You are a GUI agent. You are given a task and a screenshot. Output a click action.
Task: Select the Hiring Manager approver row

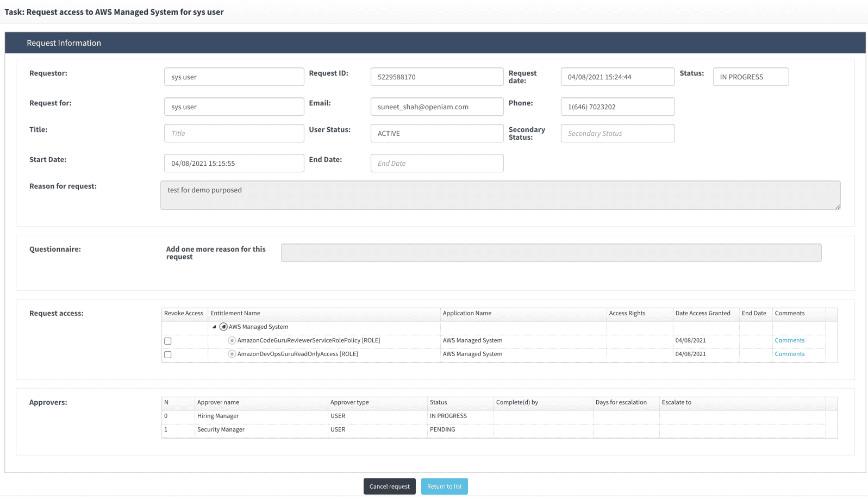tap(218, 416)
